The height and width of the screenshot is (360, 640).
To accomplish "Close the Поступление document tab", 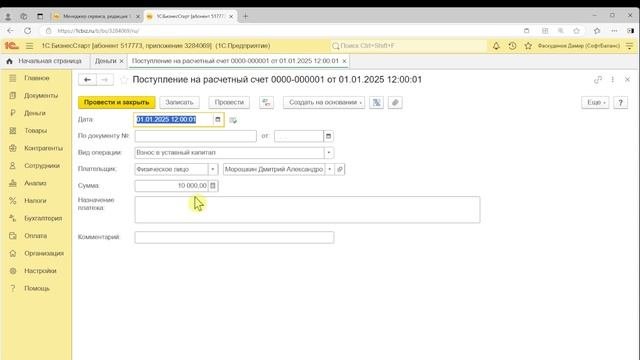I will [x=344, y=61].
